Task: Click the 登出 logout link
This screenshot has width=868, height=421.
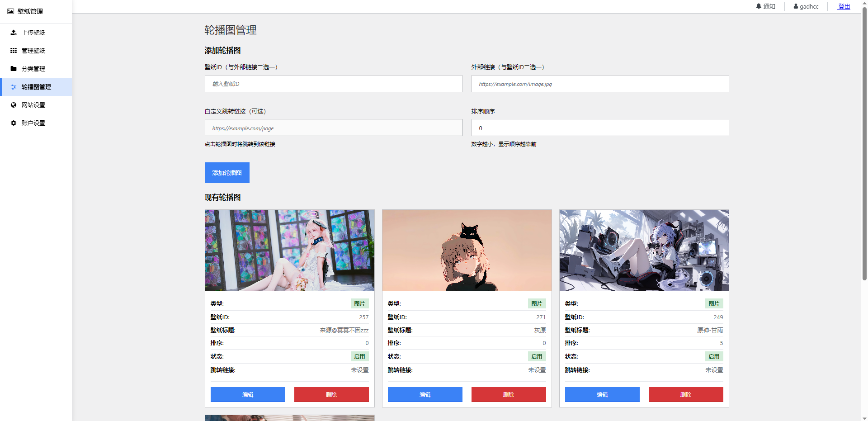Action: click(844, 6)
